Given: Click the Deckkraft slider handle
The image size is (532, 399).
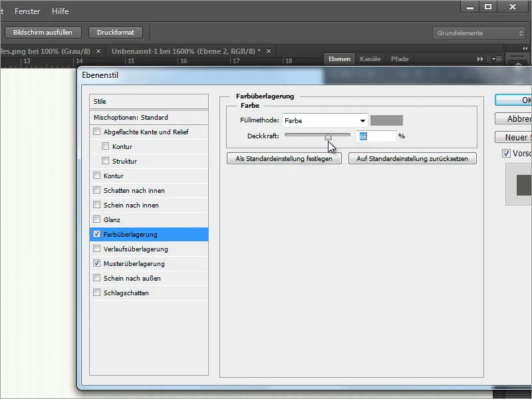Looking at the screenshot, I should pos(328,137).
